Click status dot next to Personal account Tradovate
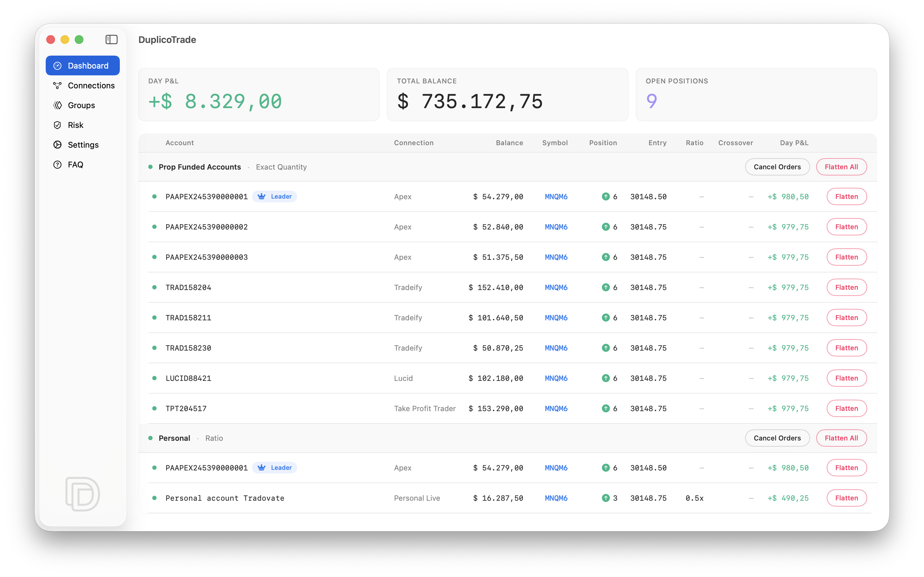Image resolution: width=924 pixels, height=577 pixels. (154, 498)
